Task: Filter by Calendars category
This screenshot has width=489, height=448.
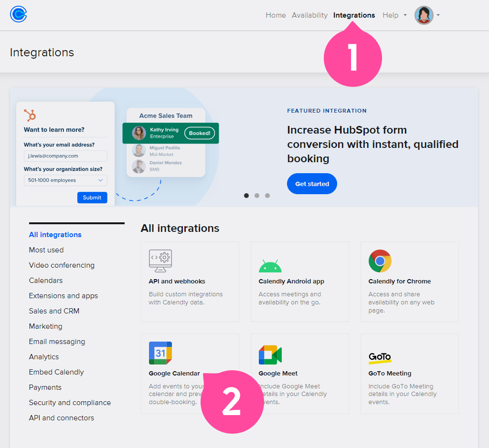Action: tap(46, 281)
